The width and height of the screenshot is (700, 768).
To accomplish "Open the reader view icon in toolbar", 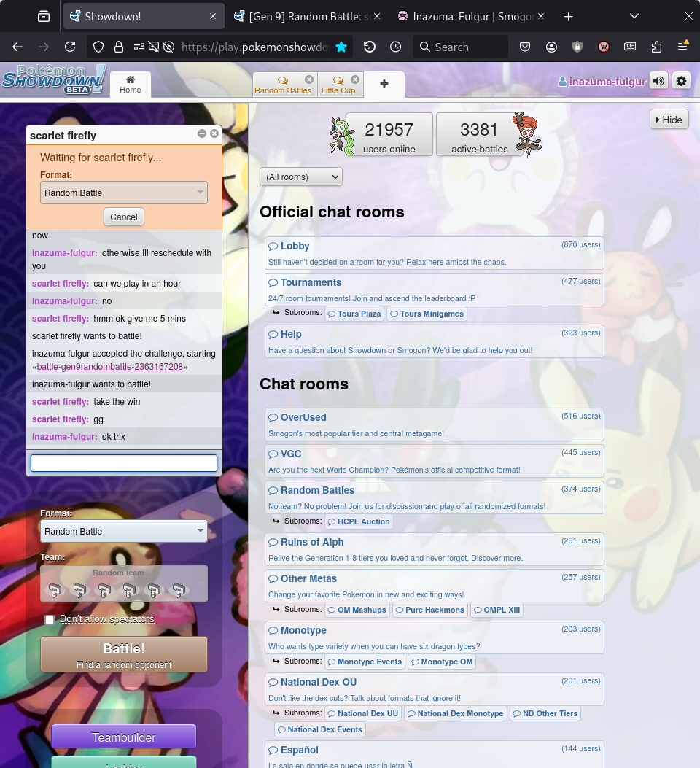I will click(x=630, y=47).
